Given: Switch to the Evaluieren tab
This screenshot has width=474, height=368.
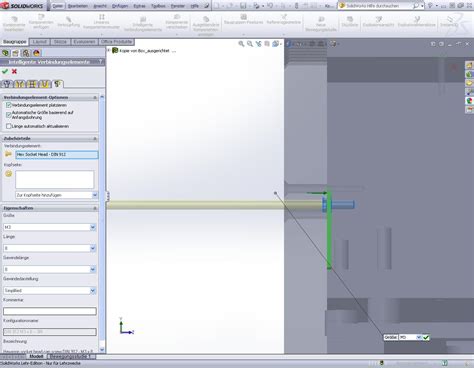Looking at the screenshot, I should (x=84, y=42).
